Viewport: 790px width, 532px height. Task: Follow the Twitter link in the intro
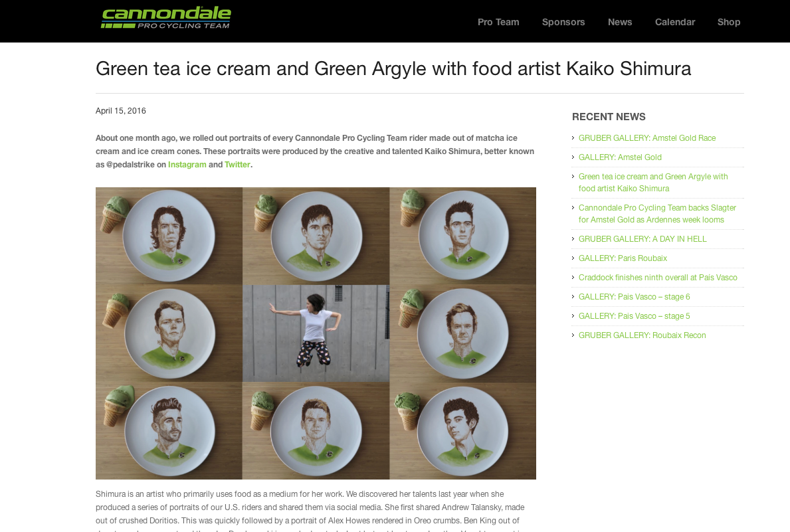[x=237, y=165]
